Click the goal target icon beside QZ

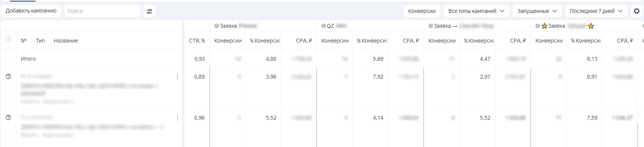click(324, 26)
